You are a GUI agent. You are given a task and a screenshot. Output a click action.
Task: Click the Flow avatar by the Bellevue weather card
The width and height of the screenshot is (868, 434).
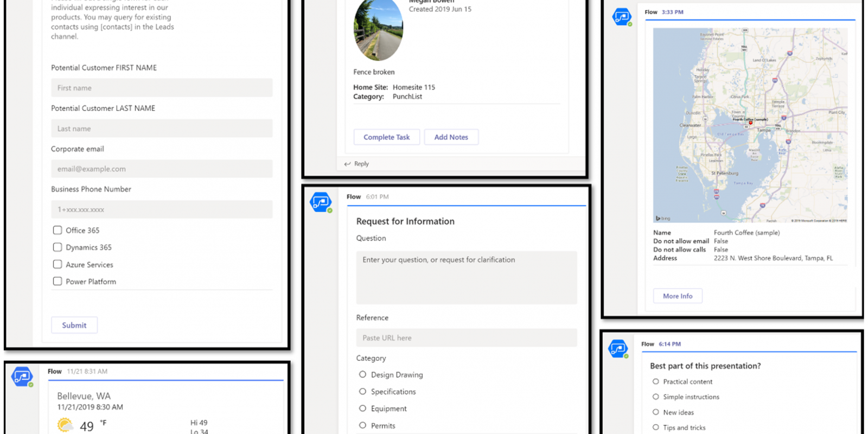tap(22, 376)
